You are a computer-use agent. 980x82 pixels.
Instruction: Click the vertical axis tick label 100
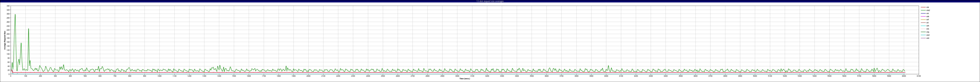pyautogui.click(x=8, y=54)
